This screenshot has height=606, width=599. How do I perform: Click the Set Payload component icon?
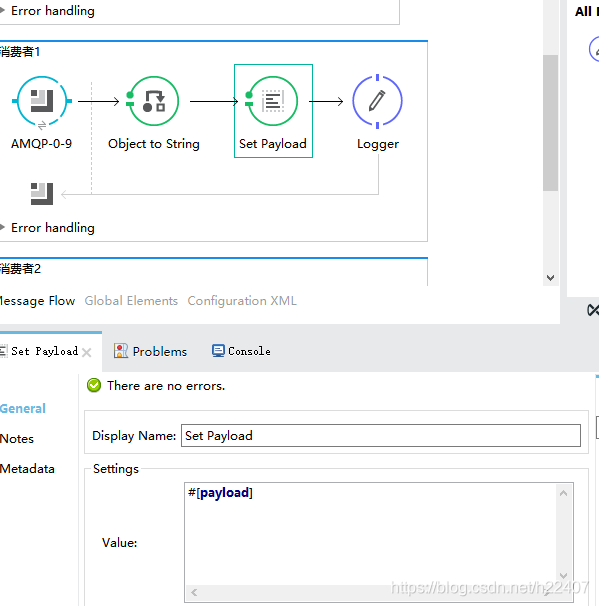(272, 101)
